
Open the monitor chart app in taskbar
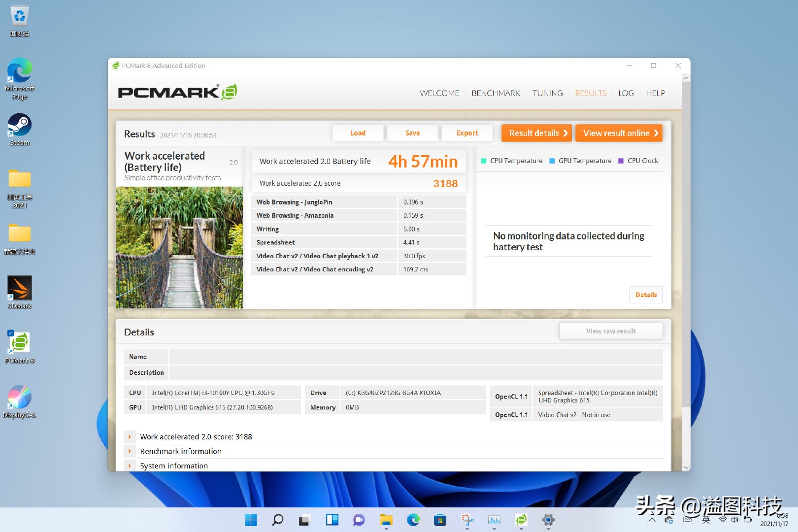(494, 520)
